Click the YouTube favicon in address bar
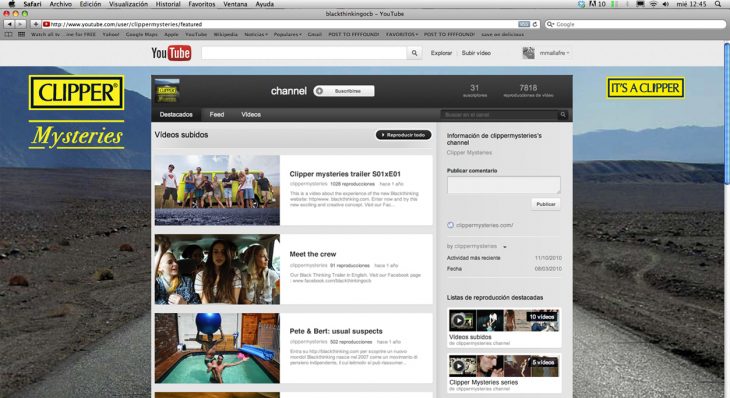Viewport: 730px width, 398px height. [46, 24]
